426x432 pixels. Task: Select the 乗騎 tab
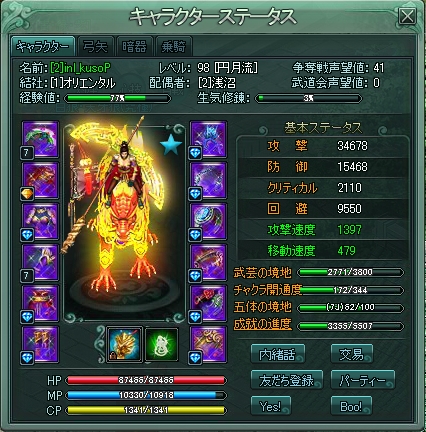[x=173, y=46]
